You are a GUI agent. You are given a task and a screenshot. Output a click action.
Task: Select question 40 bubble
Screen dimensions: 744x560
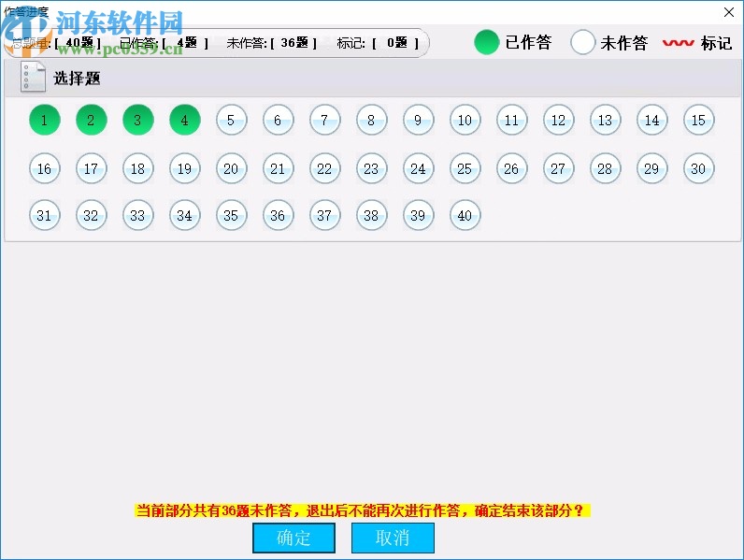[x=465, y=215]
